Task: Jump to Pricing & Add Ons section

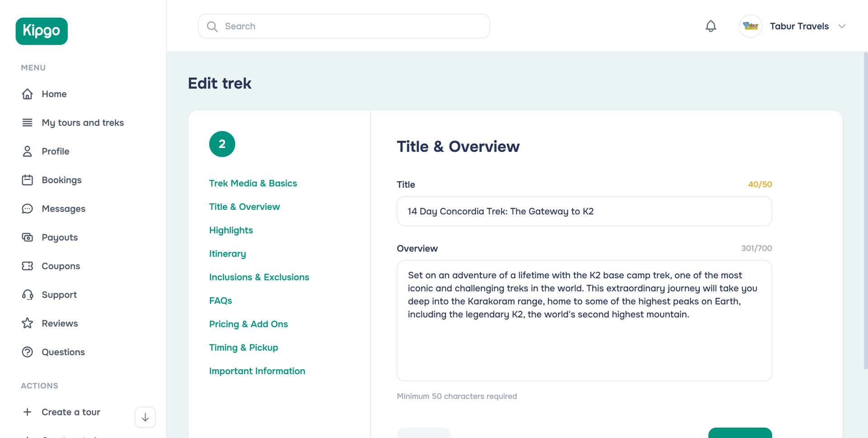Action: pos(248,324)
